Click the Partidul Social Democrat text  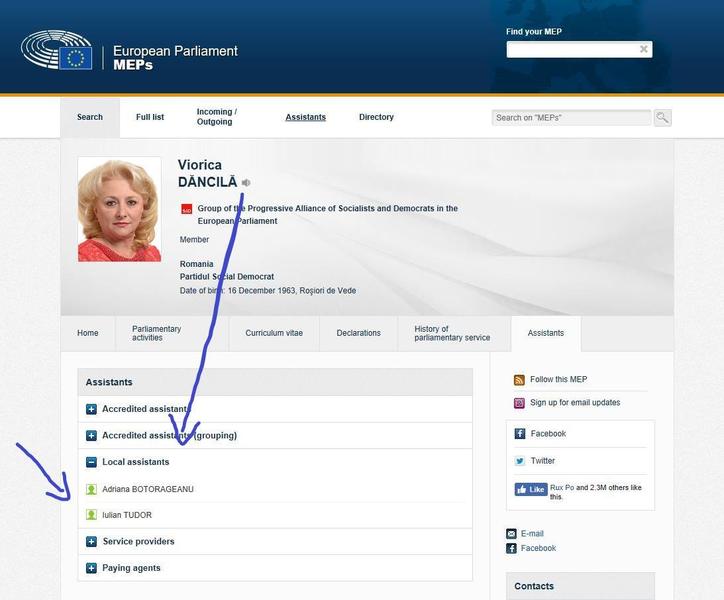227,277
